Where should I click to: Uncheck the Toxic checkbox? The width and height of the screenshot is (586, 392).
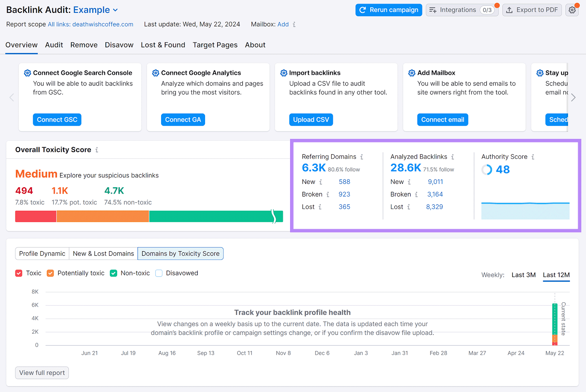pyautogui.click(x=19, y=273)
